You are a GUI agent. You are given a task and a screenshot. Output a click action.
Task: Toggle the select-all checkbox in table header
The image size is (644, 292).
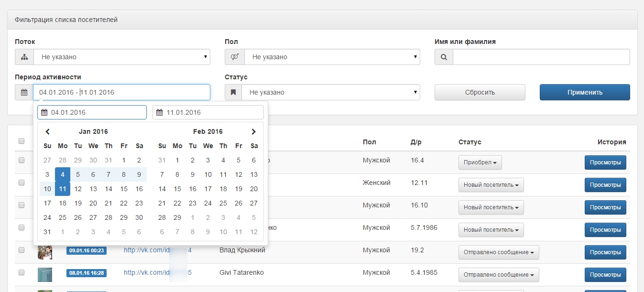pos(22,141)
